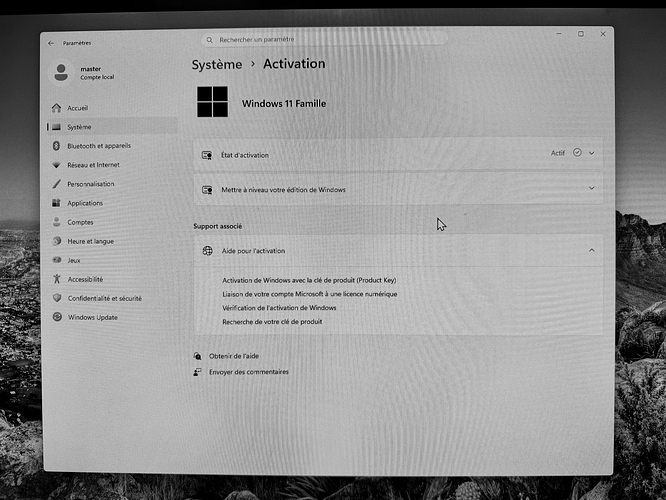The image size is (666, 500).
Task: Click the Obtenir de l'aide headset icon
Action: point(198,356)
